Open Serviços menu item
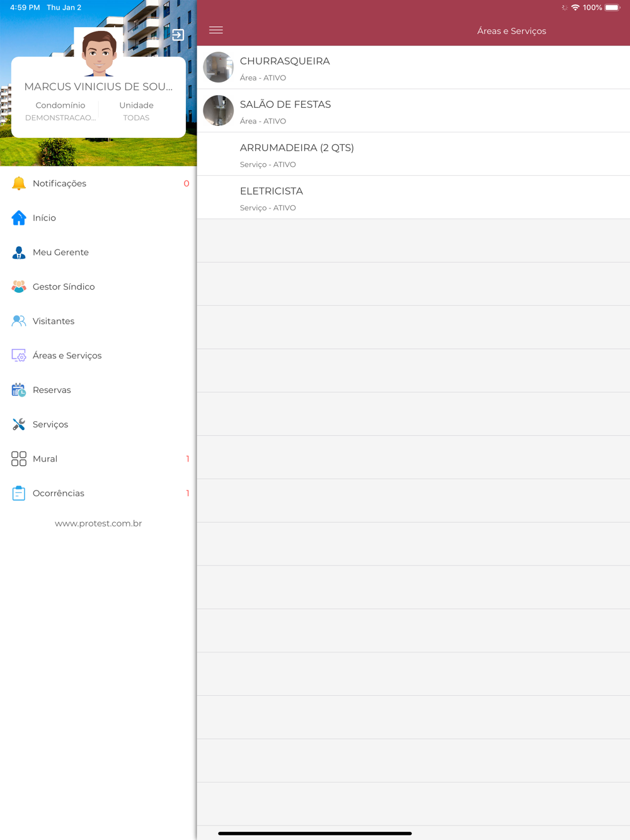The height and width of the screenshot is (840, 630). 98,424
